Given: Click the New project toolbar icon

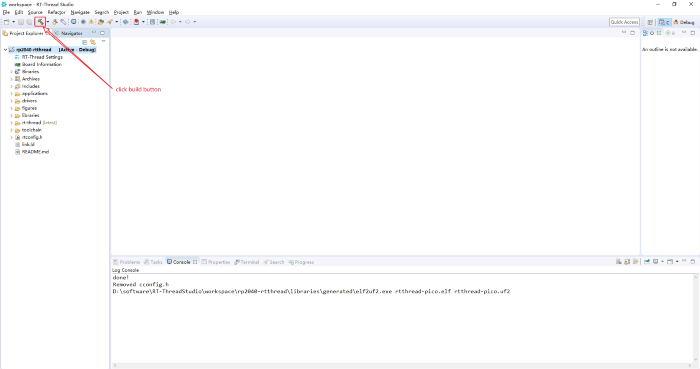Looking at the screenshot, I should (7, 22).
